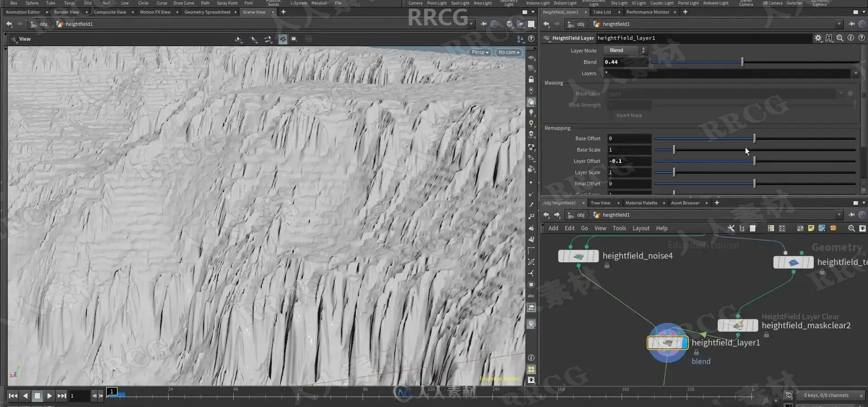Toggle the padlock under heightfield_noise4
This screenshot has height=407, width=868.
point(607,266)
